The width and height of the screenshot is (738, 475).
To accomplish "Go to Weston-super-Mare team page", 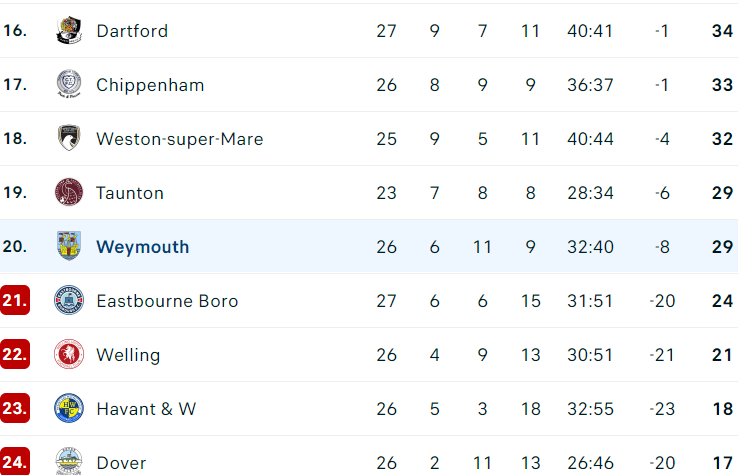I will click(180, 139).
